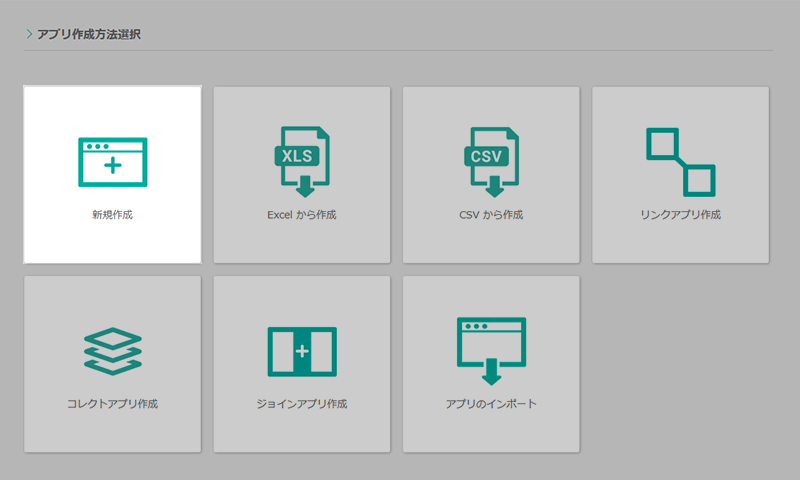Choose the Excel から作成 label
This screenshot has height=480, width=800.
click(x=301, y=215)
